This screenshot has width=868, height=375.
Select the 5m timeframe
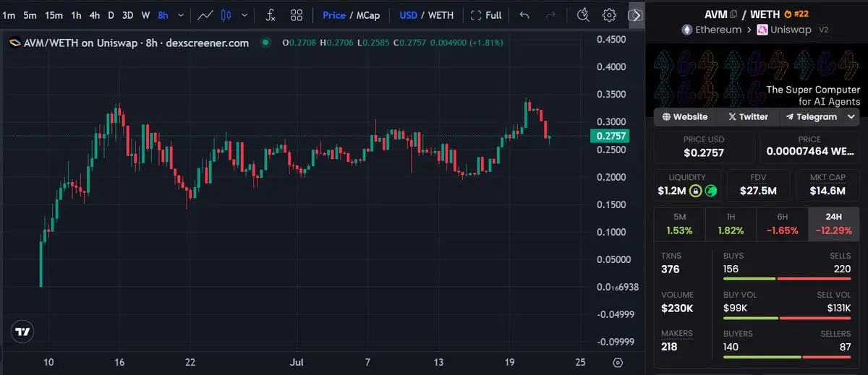point(30,14)
